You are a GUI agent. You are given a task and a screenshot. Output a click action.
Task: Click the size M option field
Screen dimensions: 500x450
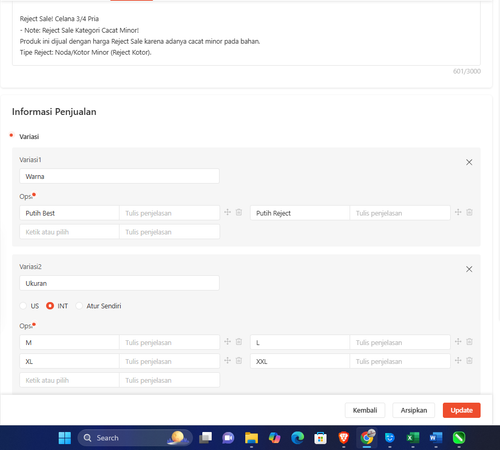pyautogui.click(x=69, y=342)
